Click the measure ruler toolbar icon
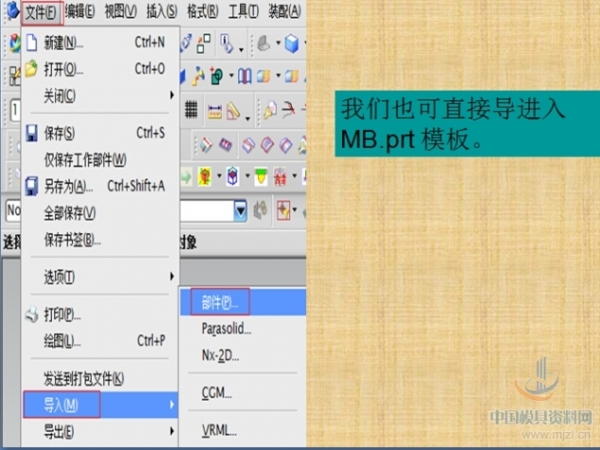 tap(215, 111)
